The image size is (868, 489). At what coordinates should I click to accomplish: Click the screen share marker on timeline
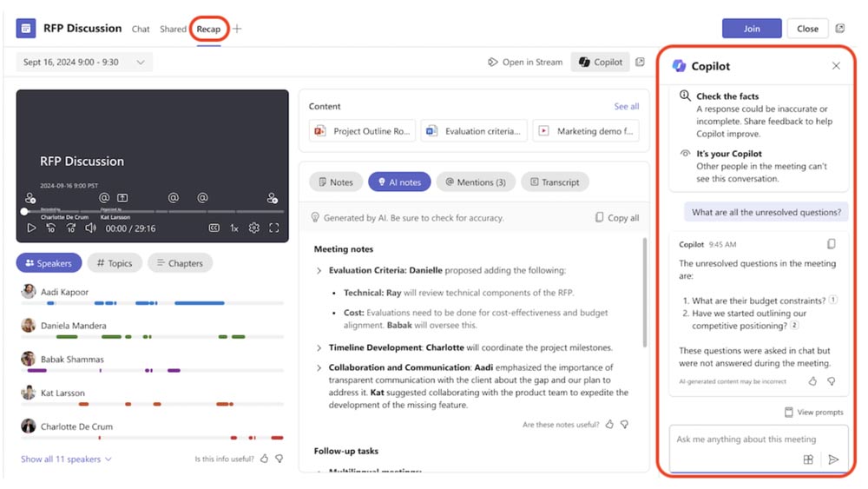(x=122, y=198)
